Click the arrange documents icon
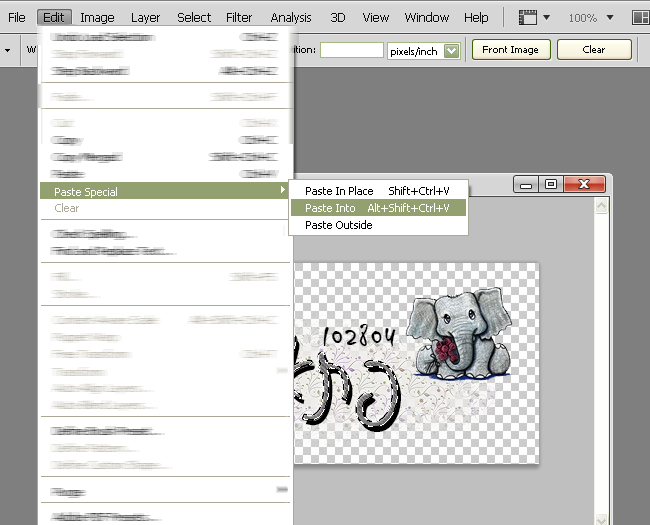This screenshot has width=650, height=525. [x=641, y=17]
